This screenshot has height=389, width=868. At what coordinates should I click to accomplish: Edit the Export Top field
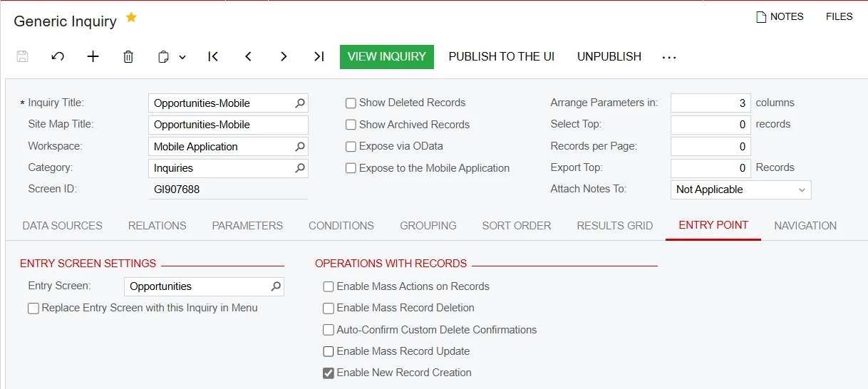point(711,168)
